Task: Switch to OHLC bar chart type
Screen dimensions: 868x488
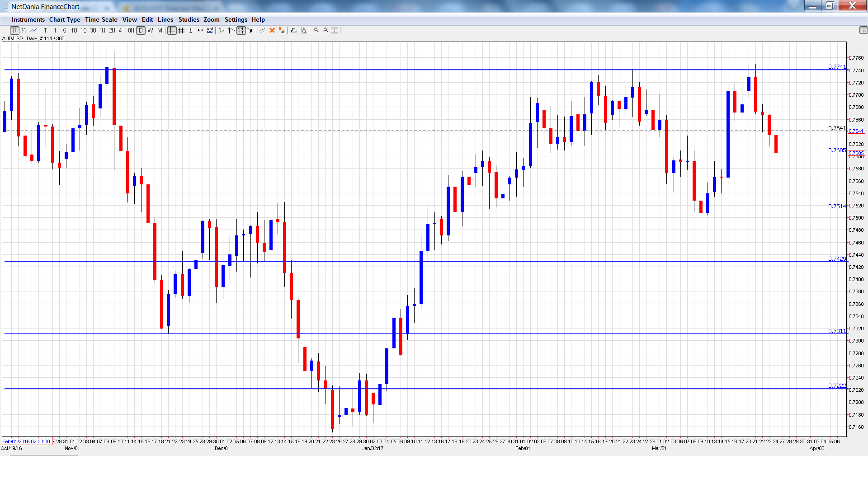Action: 24,31
